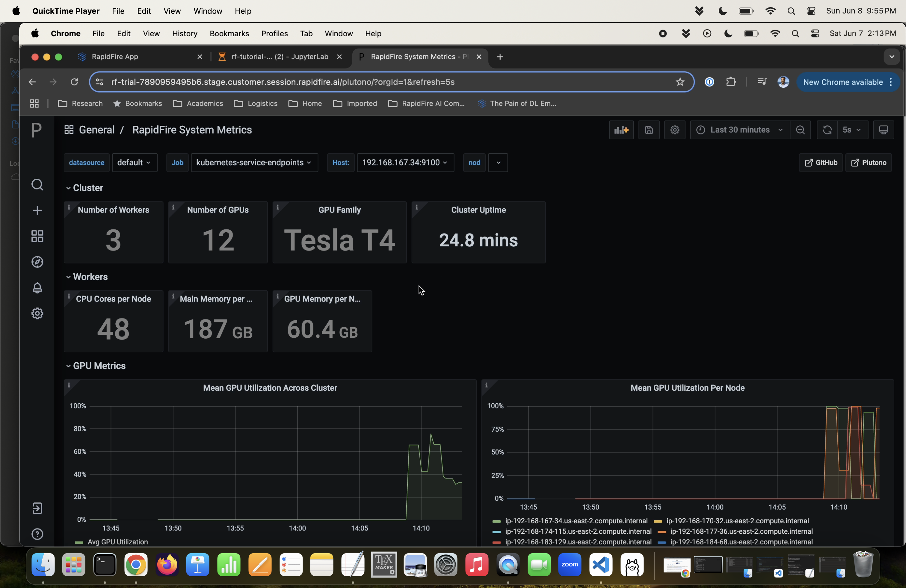
Task: Open the Plutono link button
Action: point(869,163)
